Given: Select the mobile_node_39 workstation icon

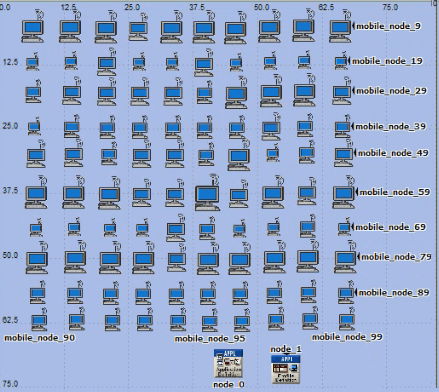Looking at the screenshot, I should pos(343,126).
